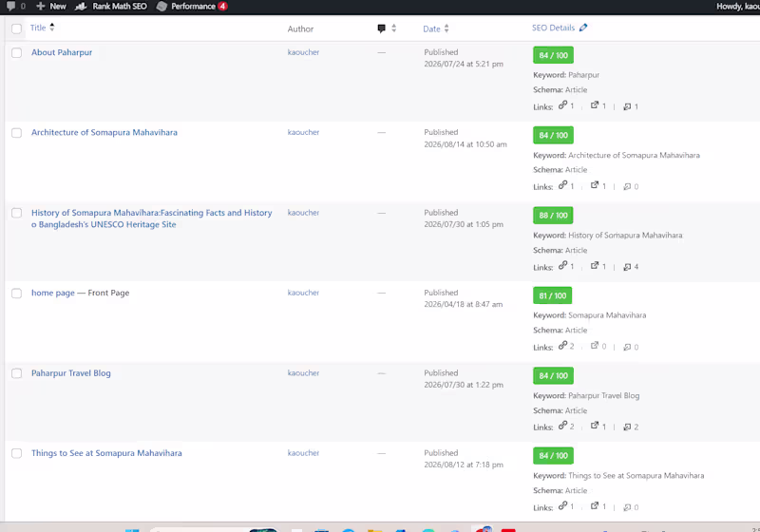Click internal links icon in Architecture row
The height and width of the screenshot is (532, 760).
(562, 184)
